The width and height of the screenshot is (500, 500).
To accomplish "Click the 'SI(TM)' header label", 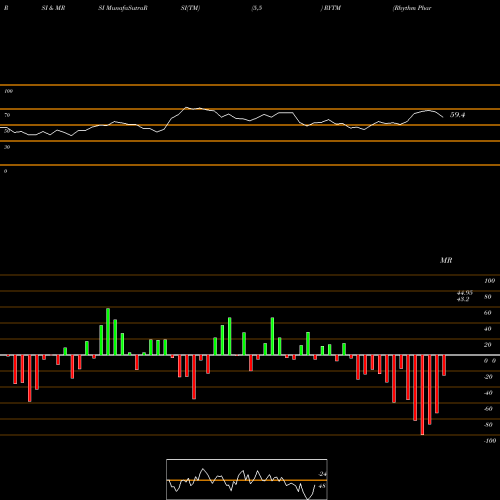I will pyautogui.click(x=190, y=8).
